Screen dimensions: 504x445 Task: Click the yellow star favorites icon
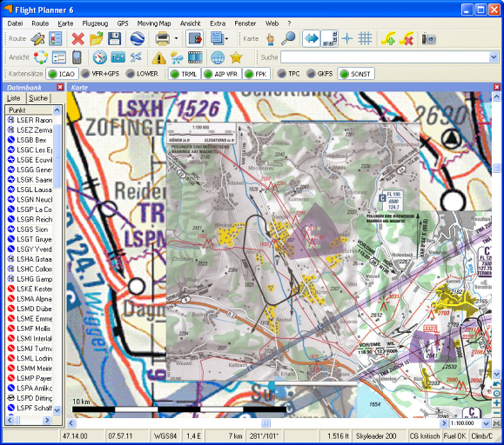(x=236, y=57)
